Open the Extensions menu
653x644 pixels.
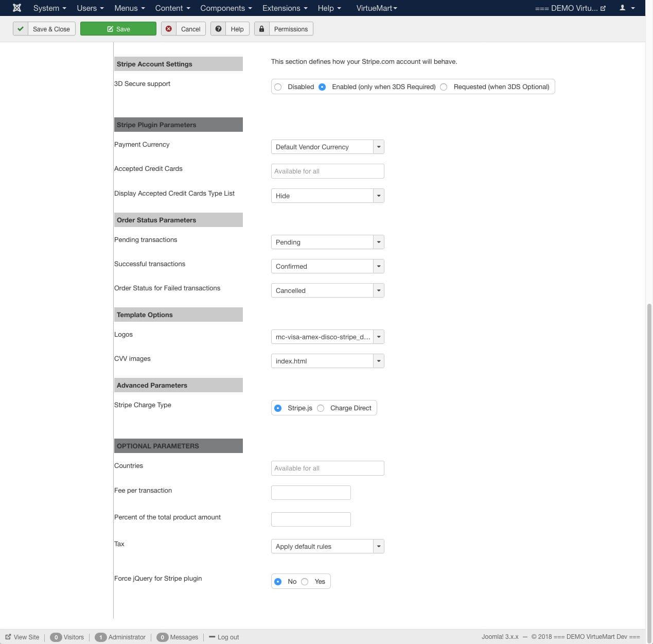285,8
